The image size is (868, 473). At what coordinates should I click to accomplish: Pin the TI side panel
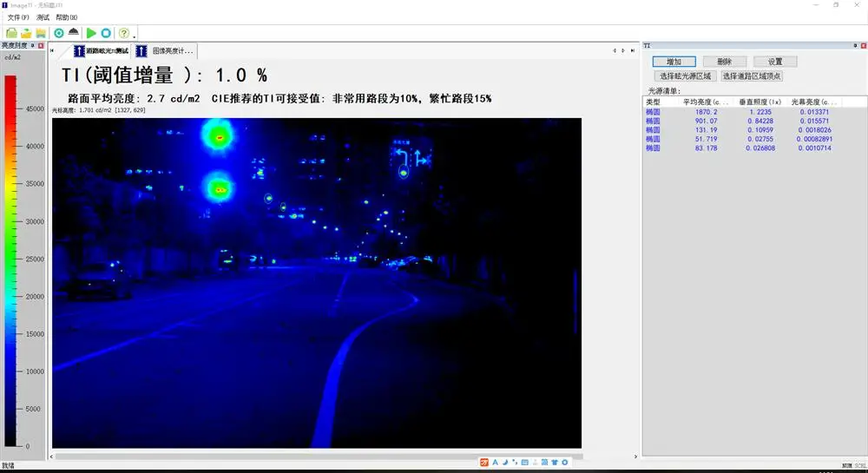(x=856, y=45)
